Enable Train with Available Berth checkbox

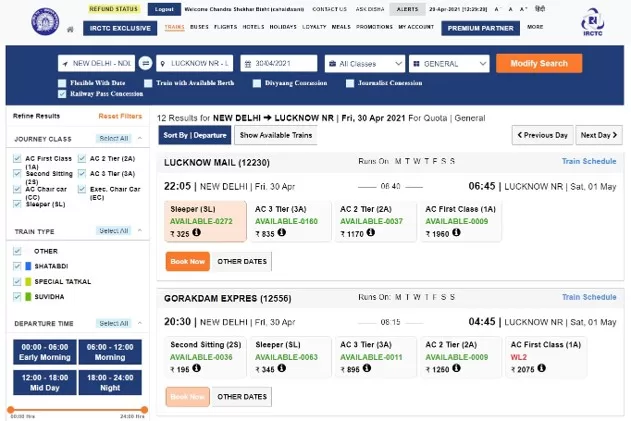pos(148,83)
